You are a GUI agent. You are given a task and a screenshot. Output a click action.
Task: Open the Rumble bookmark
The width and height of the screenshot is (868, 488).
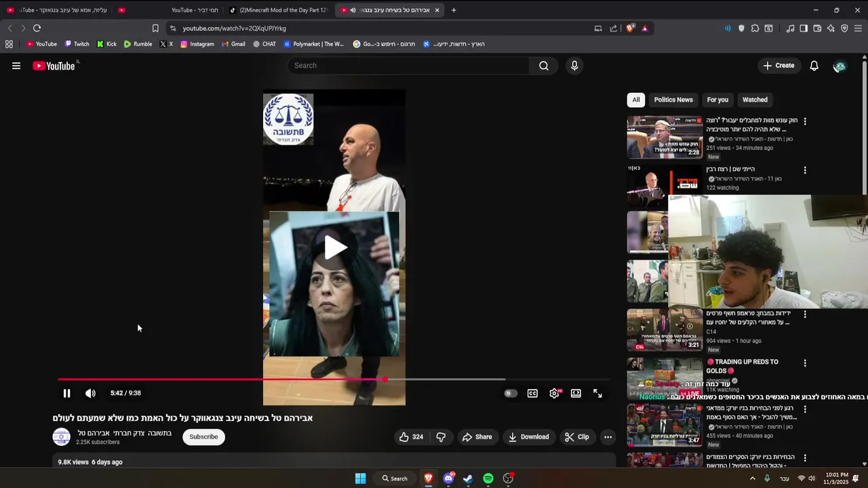(138, 44)
